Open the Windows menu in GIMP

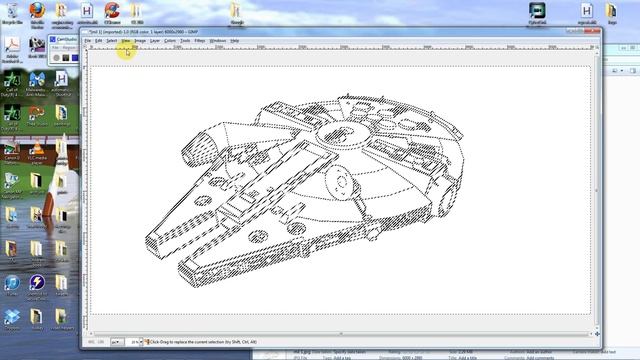tap(218, 41)
